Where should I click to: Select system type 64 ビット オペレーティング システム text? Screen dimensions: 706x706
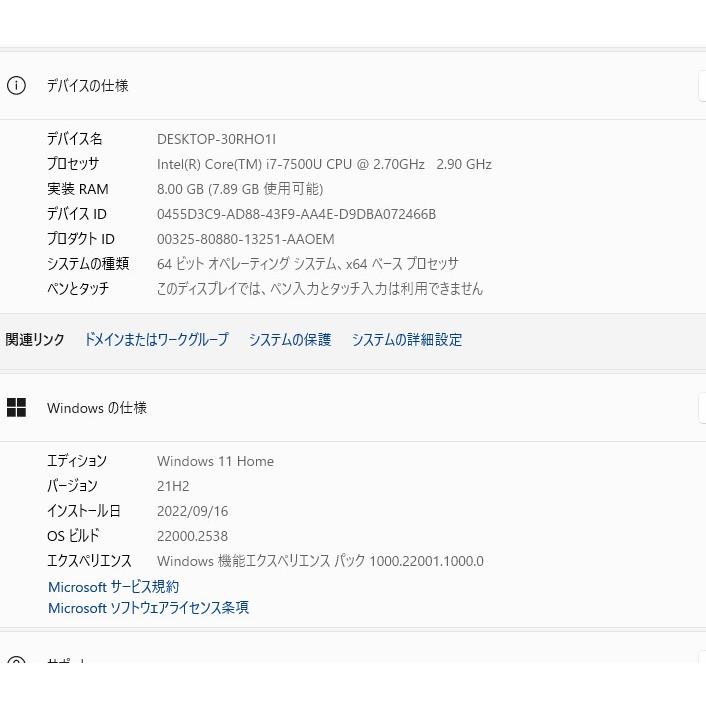click(308, 264)
